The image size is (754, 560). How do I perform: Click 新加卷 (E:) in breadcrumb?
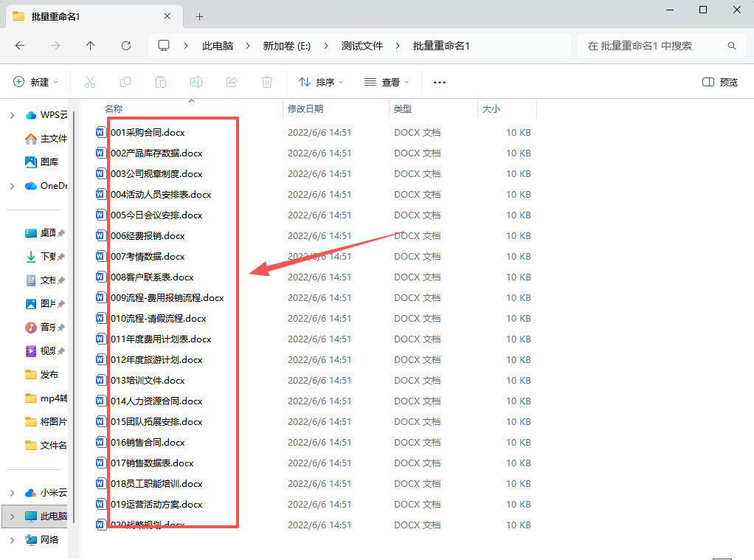[286, 46]
